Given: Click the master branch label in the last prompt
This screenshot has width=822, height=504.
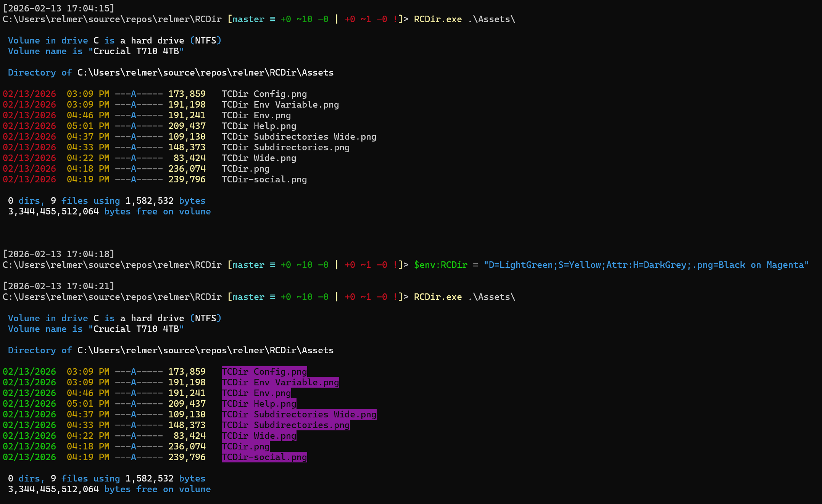Looking at the screenshot, I should (248, 297).
